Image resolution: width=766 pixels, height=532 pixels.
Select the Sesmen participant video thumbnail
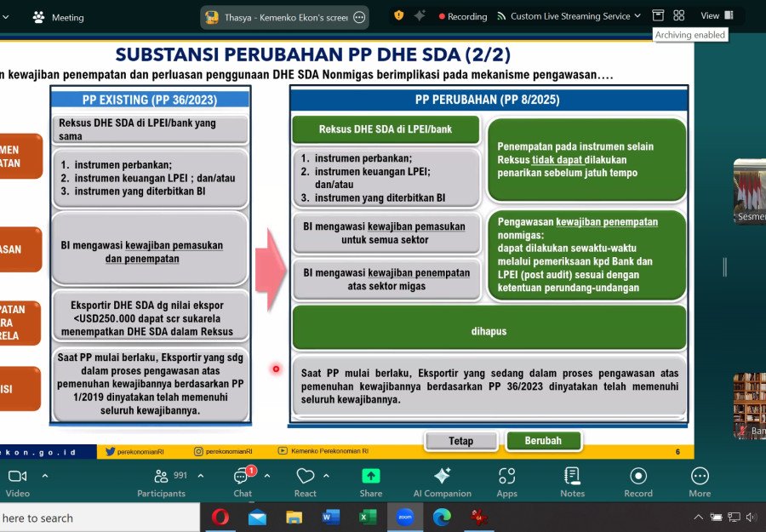coord(750,192)
